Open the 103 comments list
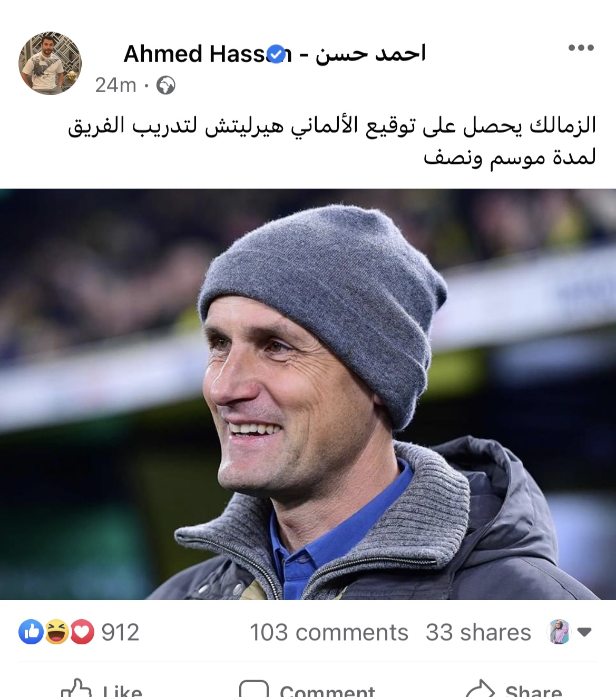616x697 pixels. tap(329, 632)
